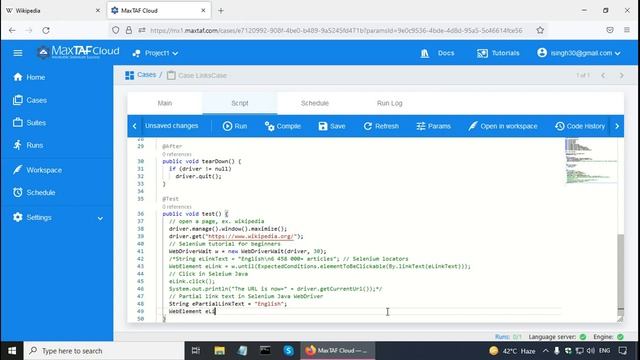The width and height of the screenshot is (640, 360).
Task: Refresh the script editor
Action: coord(381,126)
